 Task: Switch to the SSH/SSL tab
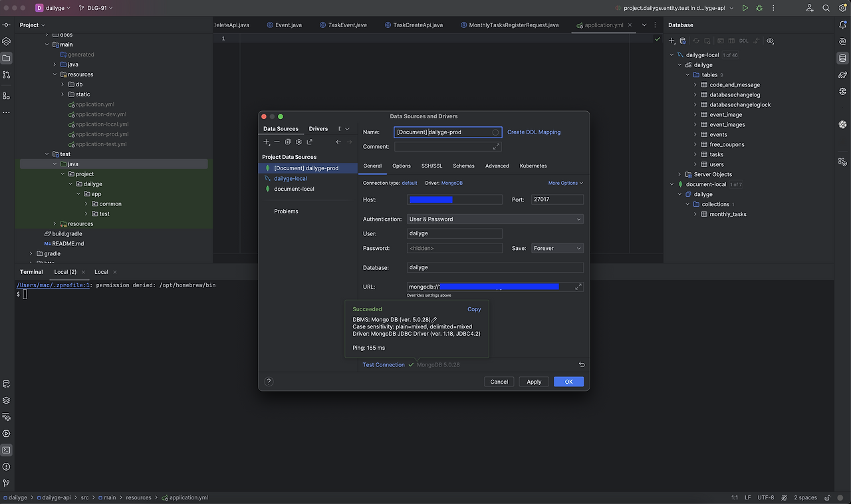tap(431, 166)
